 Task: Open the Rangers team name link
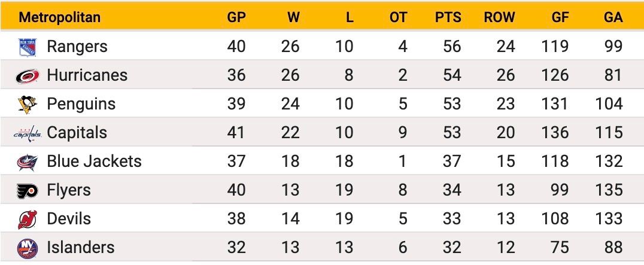pyautogui.click(x=77, y=47)
